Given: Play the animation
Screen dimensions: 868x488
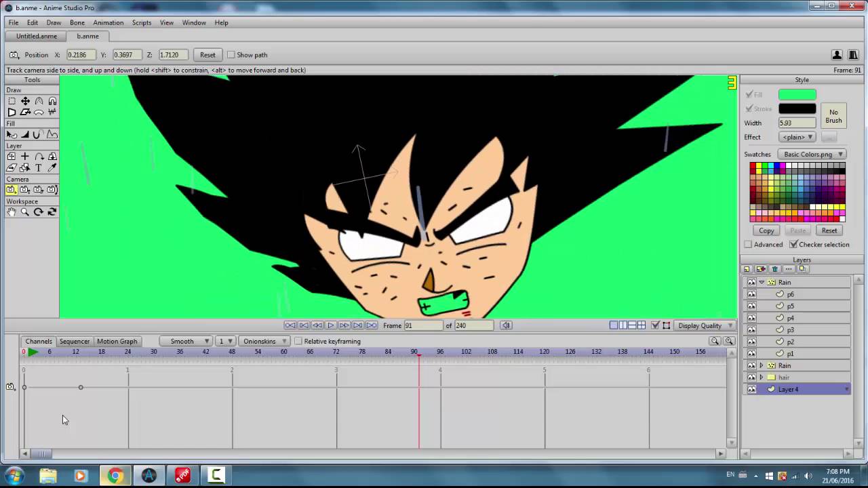Looking at the screenshot, I should click(331, 325).
